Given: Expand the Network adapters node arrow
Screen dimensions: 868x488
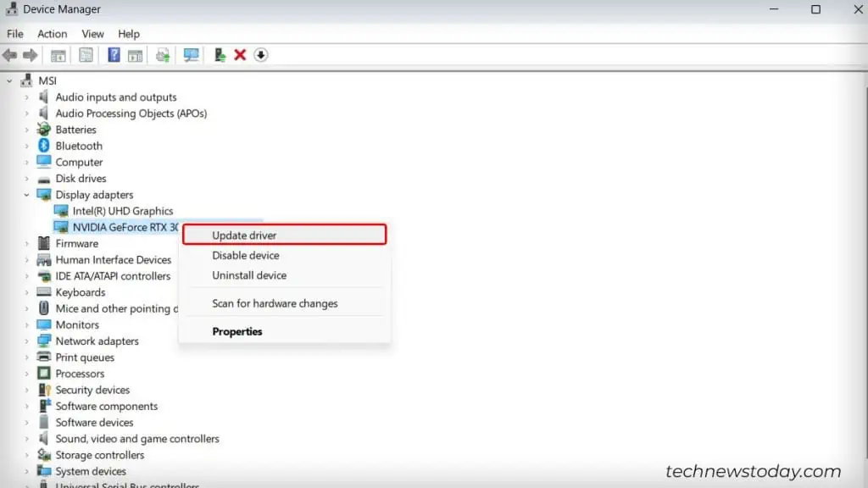Looking at the screenshot, I should point(26,341).
